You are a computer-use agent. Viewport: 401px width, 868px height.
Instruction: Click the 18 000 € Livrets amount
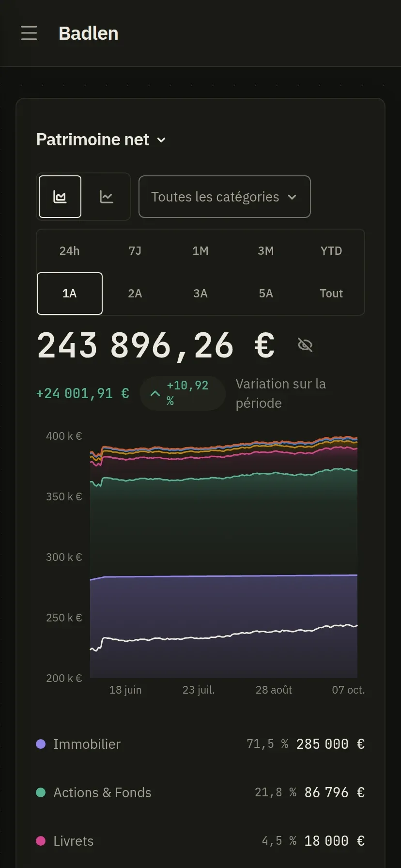[335, 841]
